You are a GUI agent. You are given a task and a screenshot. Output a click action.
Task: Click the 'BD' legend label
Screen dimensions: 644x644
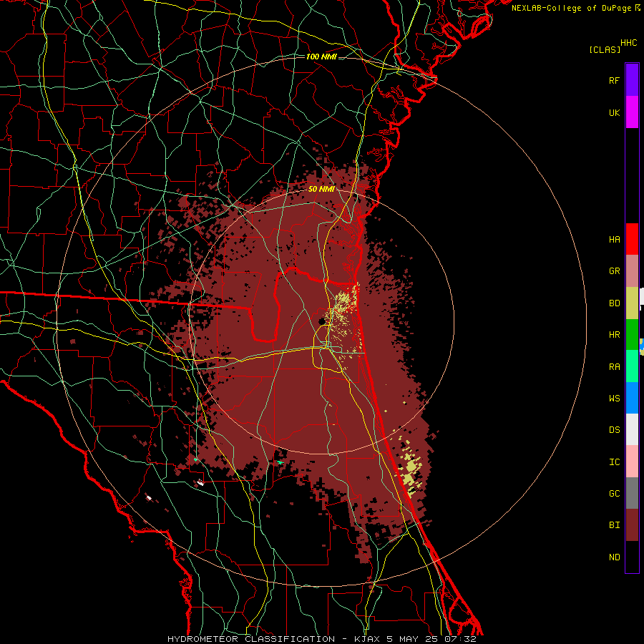coord(614,303)
